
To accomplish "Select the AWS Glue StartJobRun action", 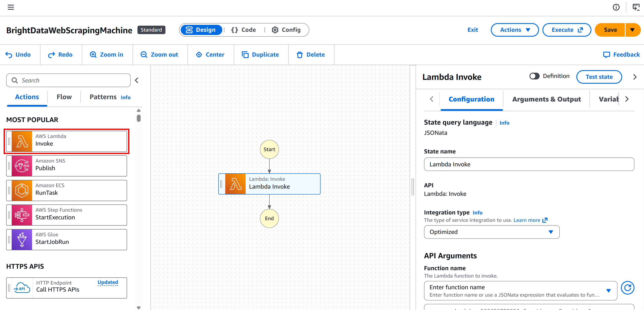I will coord(67,239).
